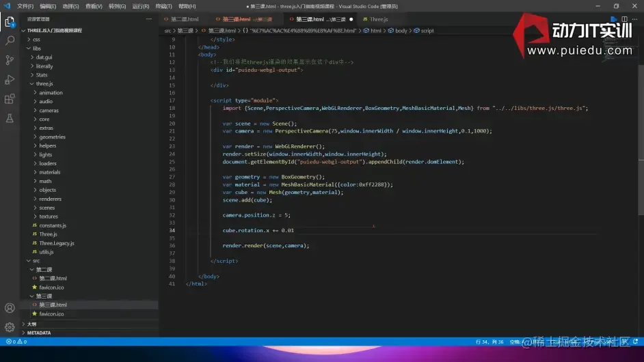Open the 选择(S) menu

point(70,6)
